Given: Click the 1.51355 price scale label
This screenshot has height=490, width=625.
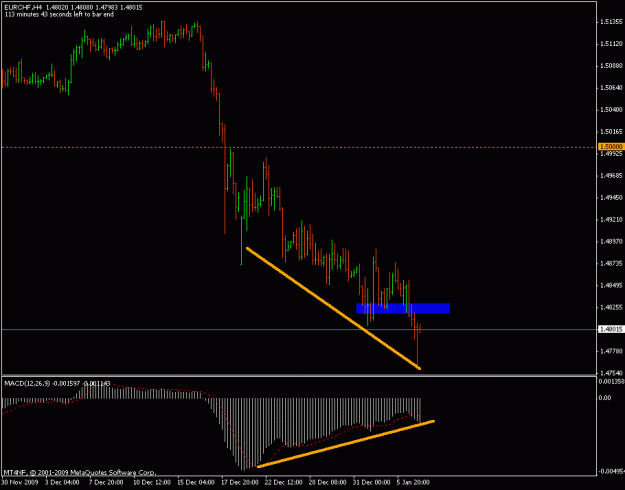Looking at the screenshot, I should click(x=610, y=22).
